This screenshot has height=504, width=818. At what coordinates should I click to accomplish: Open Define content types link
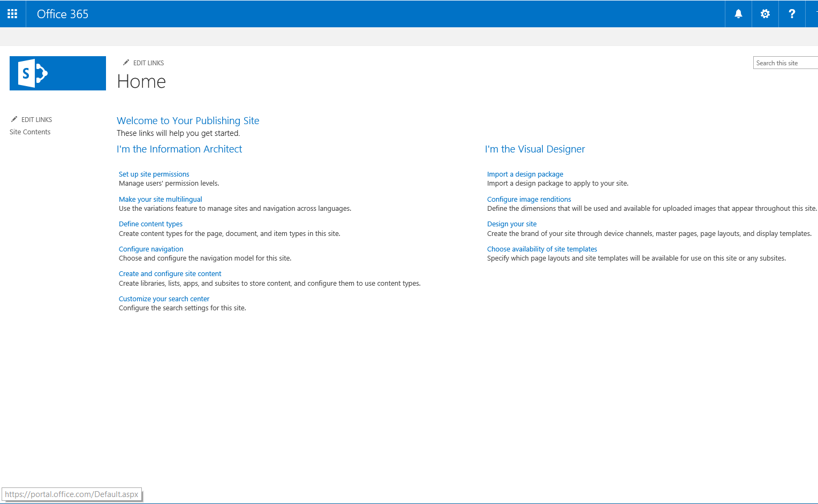(x=150, y=224)
